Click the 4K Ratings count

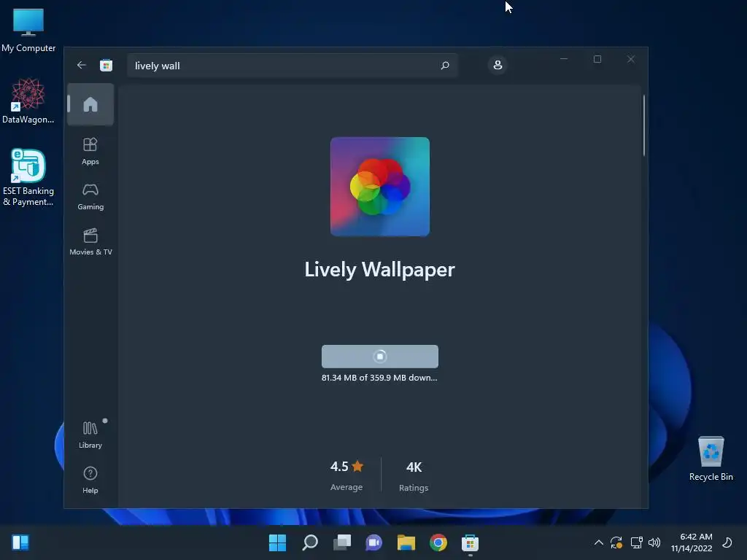[414, 475]
